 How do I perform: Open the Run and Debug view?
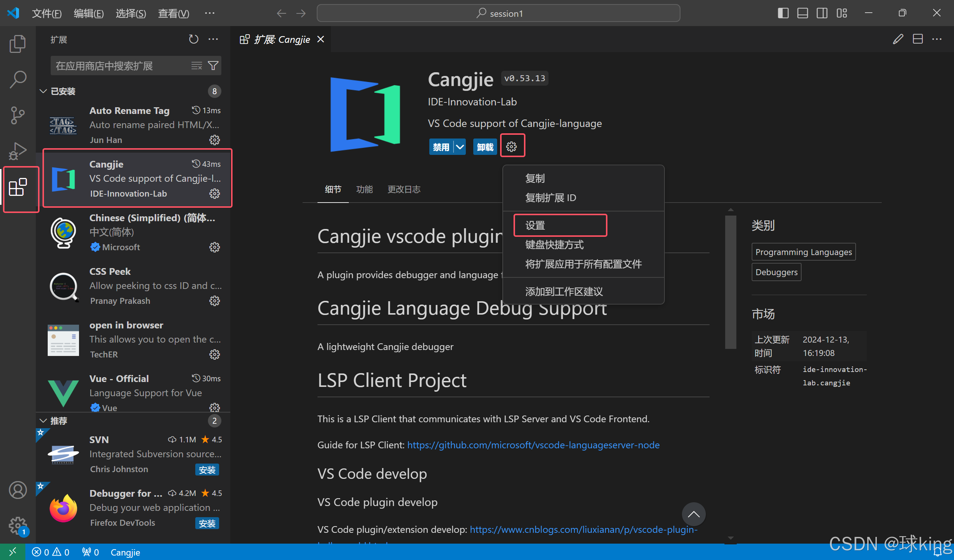pos(18,150)
